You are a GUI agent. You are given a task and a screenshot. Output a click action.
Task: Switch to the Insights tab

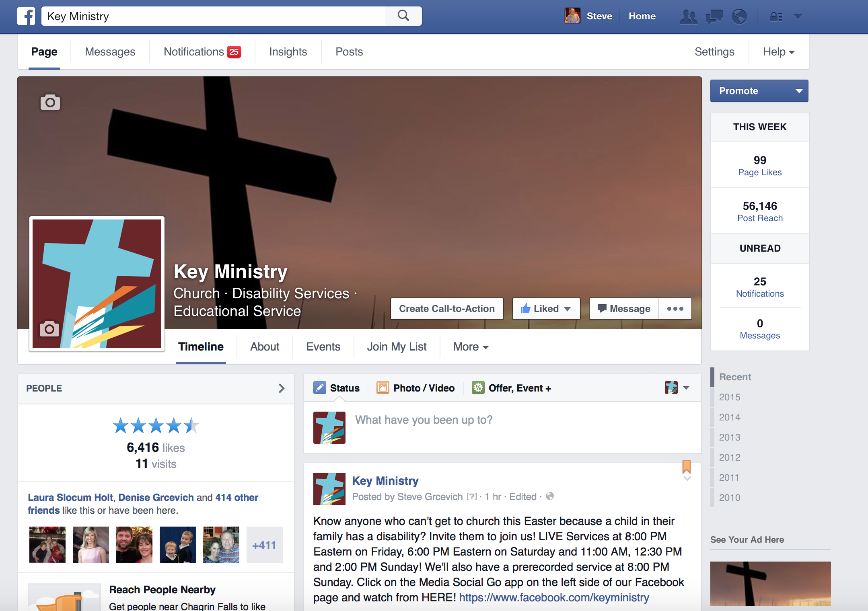(x=288, y=52)
